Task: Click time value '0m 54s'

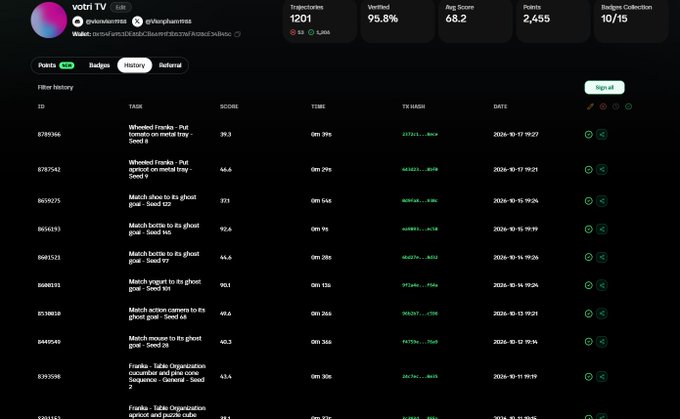Action: (321, 201)
